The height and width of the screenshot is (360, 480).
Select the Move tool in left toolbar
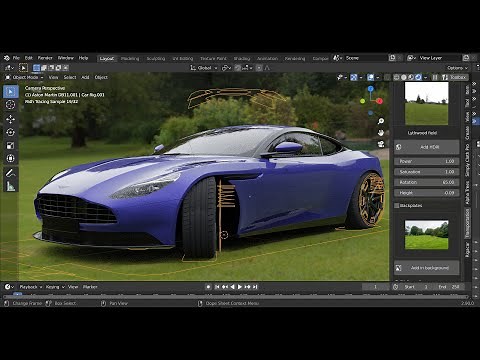[x=11, y=119]
